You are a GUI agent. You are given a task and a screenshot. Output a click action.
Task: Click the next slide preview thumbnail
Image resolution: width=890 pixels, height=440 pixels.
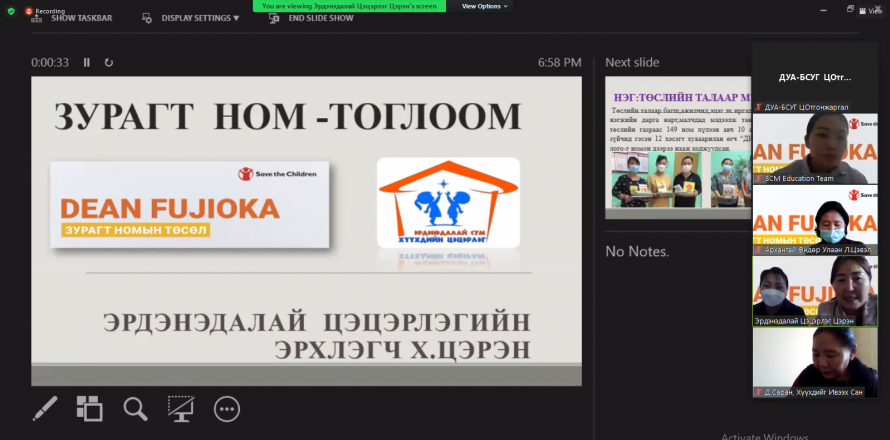click(x=678, y=148)
